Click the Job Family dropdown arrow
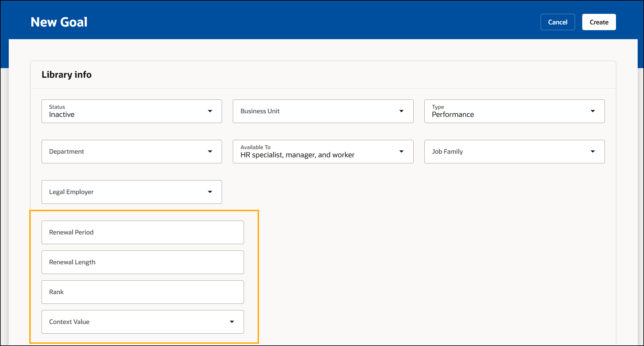The image size is (644, 346). 592,152
